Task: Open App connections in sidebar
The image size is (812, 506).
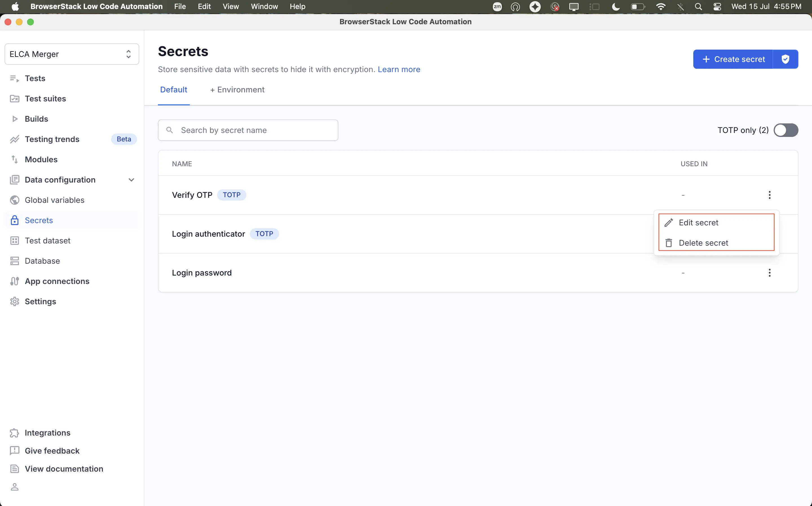Action: click(x=57, y=281)
